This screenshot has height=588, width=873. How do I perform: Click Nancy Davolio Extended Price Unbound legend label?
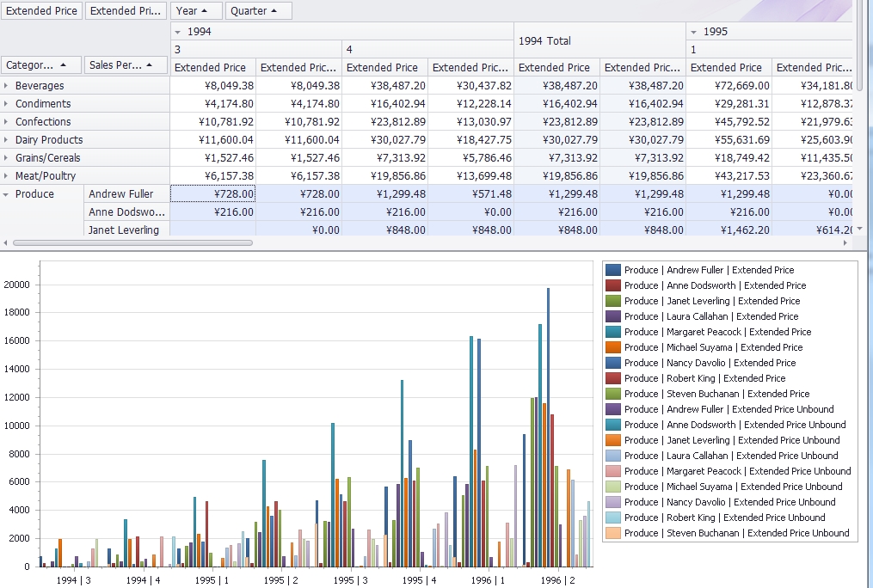pos(730,502)
